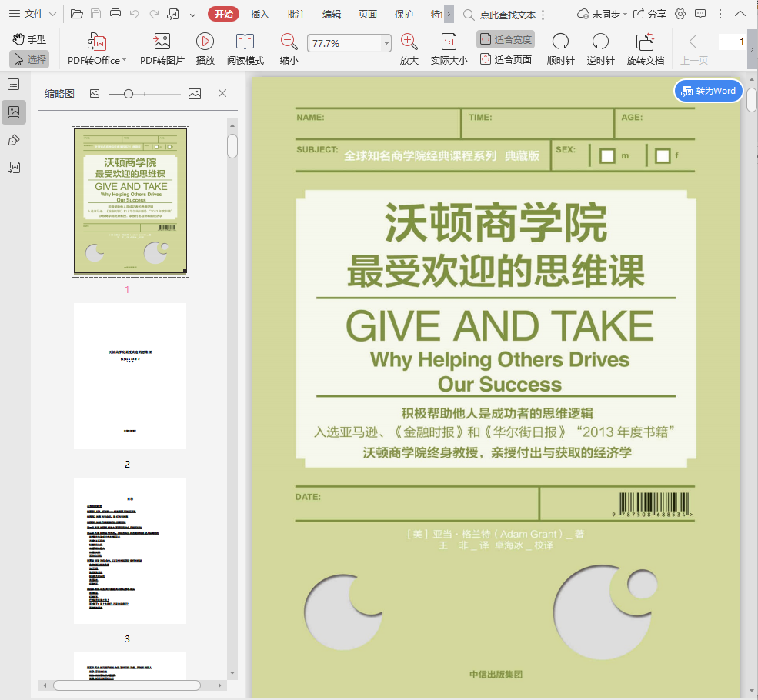Select page 2 thumbnail
Image resolution: width=758 pixels, height=700 pixels.
130,376
